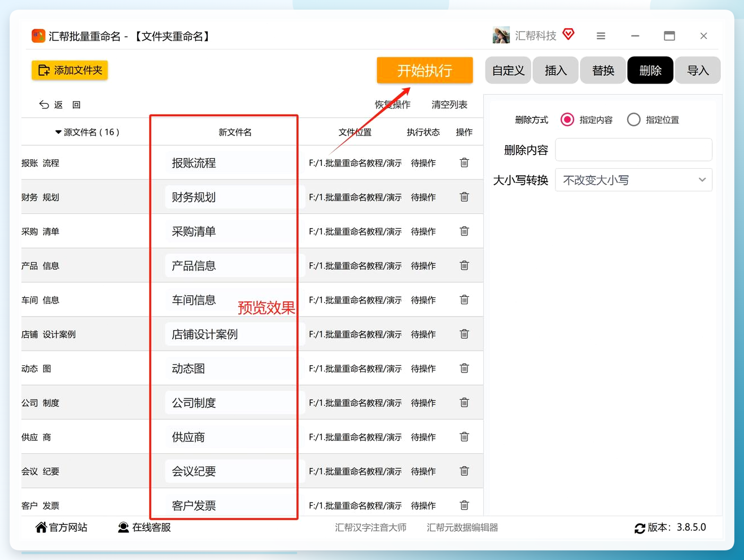Edit new file name 公司制度
The image size is (744, 560).
235,403
